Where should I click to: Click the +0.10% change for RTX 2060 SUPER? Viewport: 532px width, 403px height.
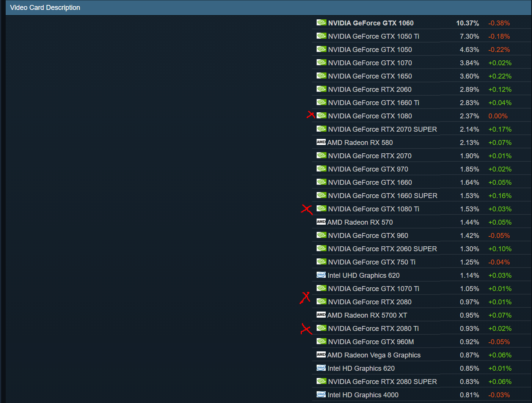(500, 249)
